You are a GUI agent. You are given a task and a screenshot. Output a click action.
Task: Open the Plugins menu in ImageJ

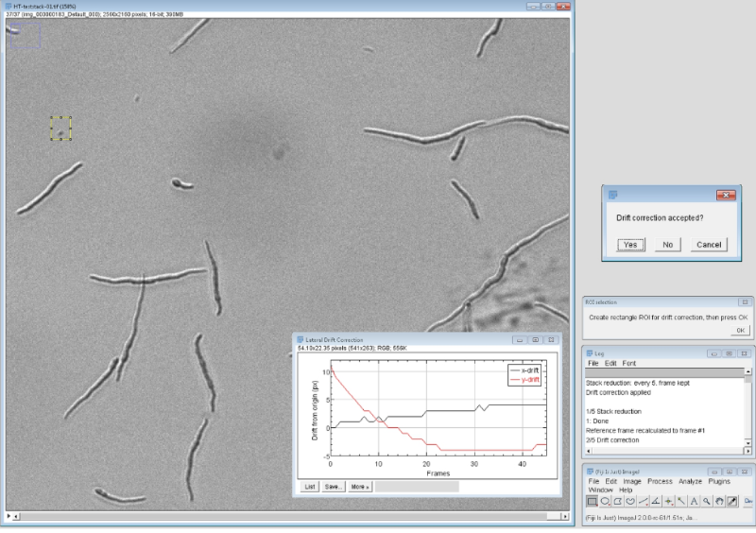coord(719,481)
